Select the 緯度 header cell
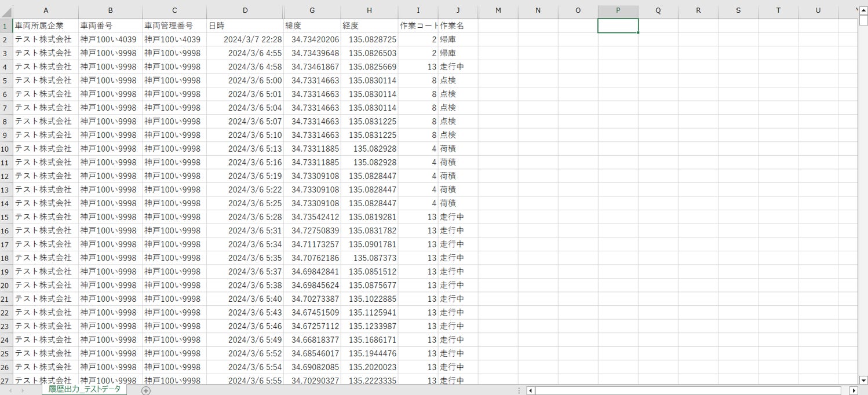Screen dimensions: 868x395 coord(312,25)
